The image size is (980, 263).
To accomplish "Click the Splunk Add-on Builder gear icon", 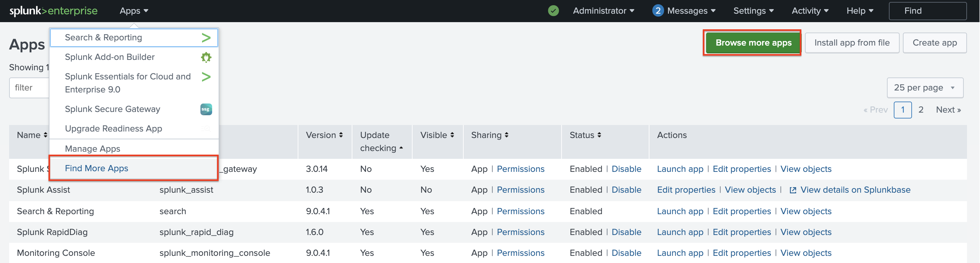I will pyautogui.click(x=206, y=57).
